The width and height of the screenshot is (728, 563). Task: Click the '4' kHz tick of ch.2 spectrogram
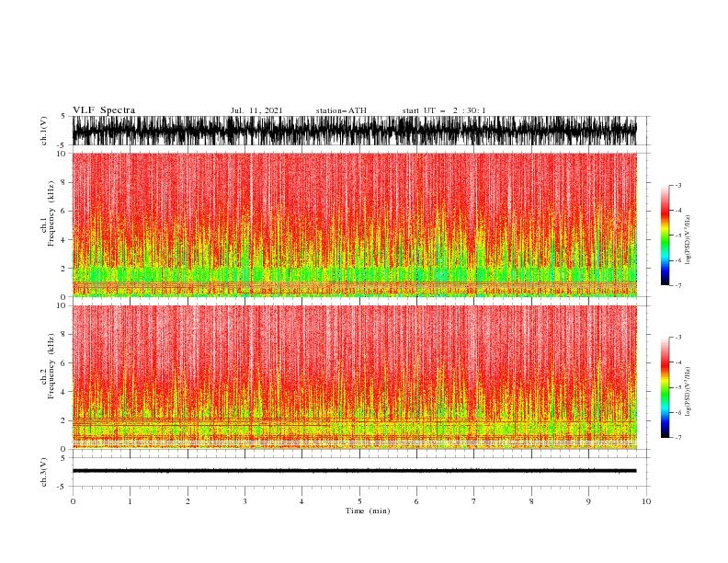(63, 392)
